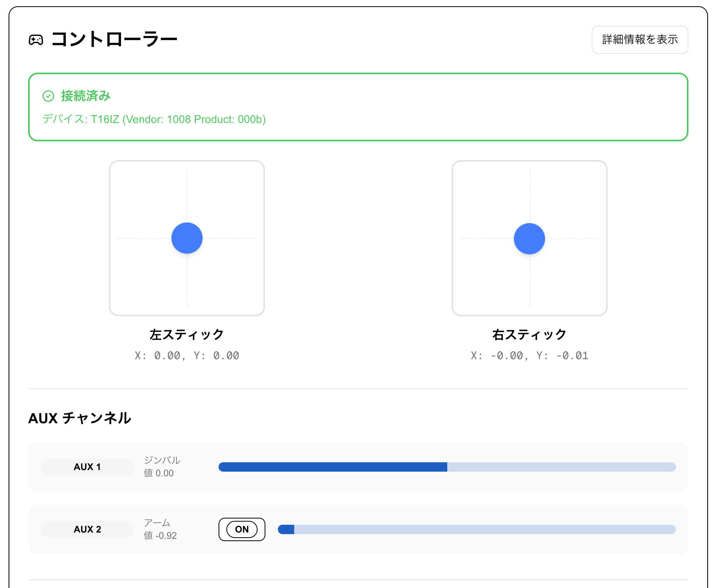The image size is (715, 588).
Task: Click the 左スティック label
Action: pos(187,335)
